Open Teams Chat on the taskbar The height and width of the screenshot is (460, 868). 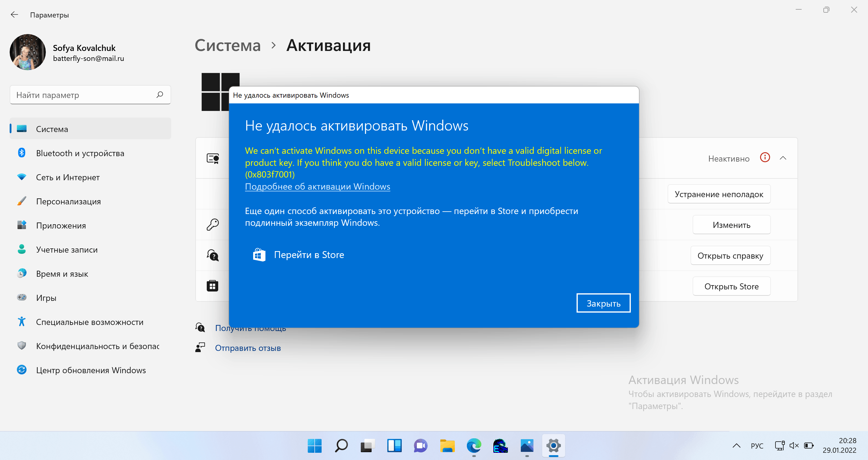420,446
